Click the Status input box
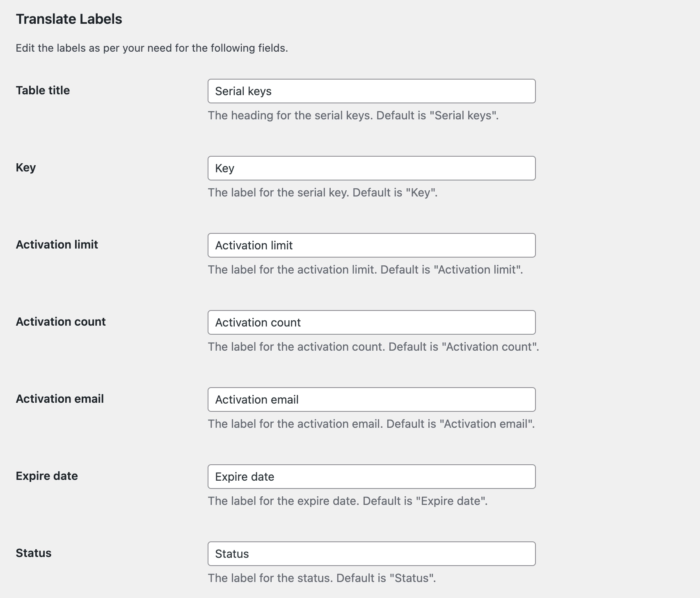700x598 pixels. 371,554
